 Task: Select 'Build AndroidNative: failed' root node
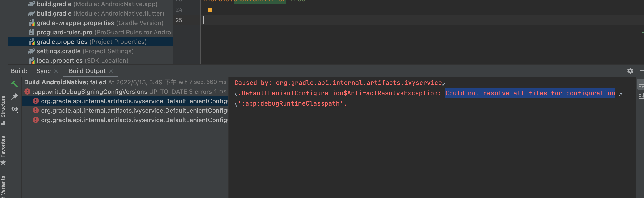pos(65,82)
